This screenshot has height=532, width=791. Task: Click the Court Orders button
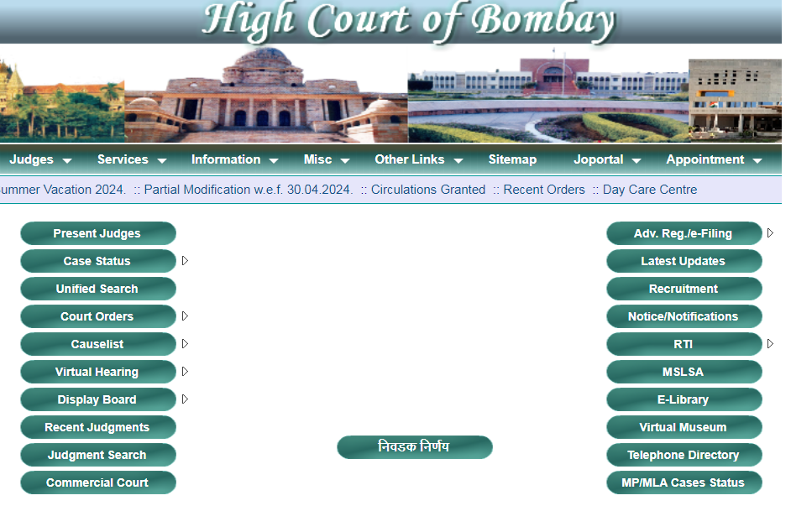point(98,316)
